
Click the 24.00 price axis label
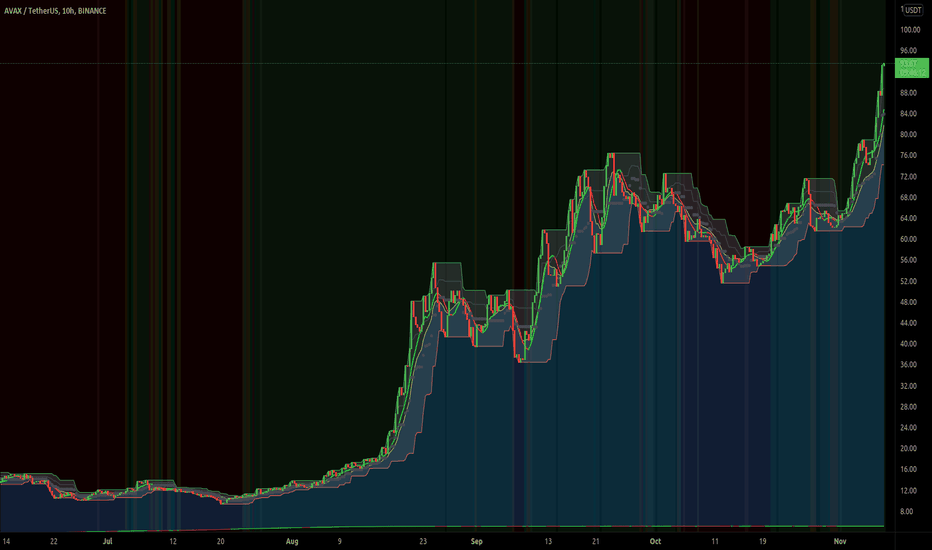click(908, 428)
